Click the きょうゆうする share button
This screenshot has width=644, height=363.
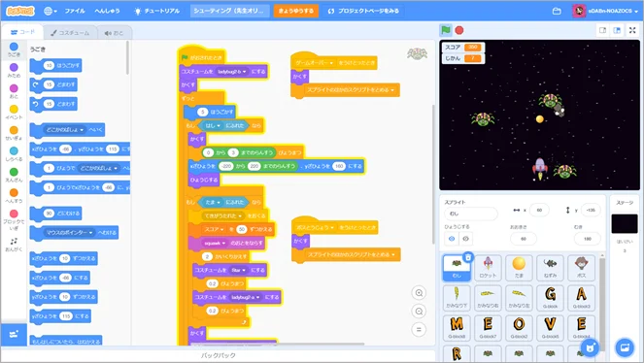[x=295, y=11]
